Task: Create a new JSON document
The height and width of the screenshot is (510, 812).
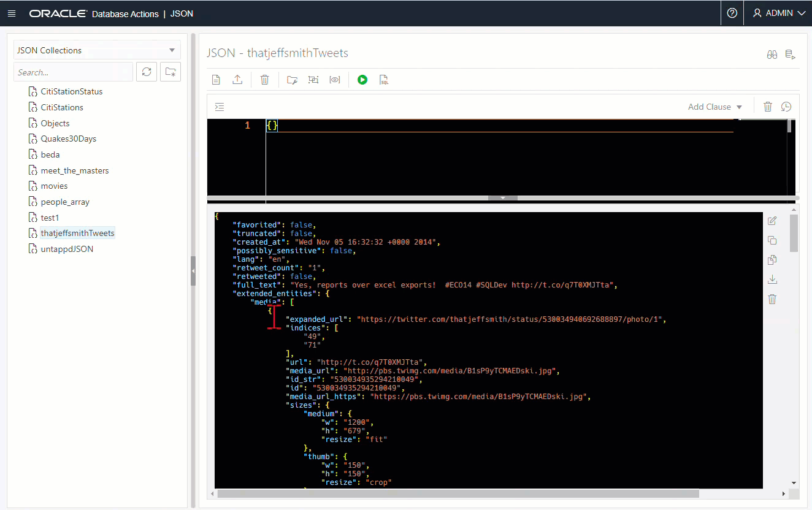Action: (215, 79)
